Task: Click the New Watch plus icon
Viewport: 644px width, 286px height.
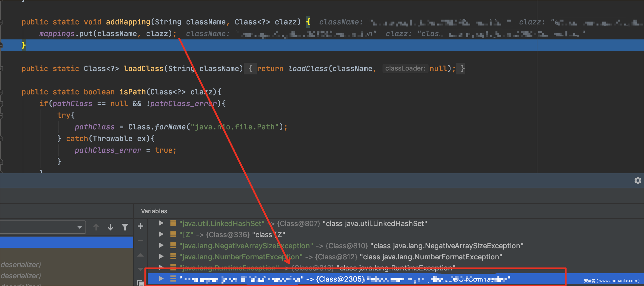Action: [x=140, y=226]
